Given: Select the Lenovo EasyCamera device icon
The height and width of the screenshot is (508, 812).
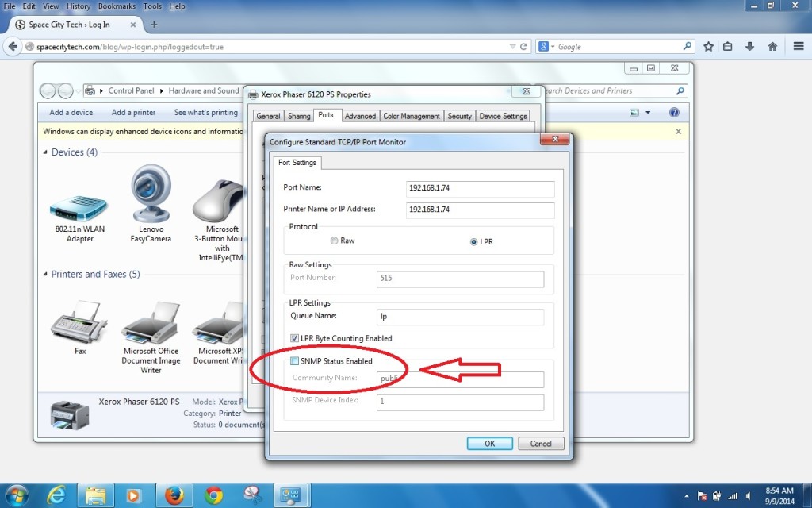Looking at the screenshot, I should tap(151, 203).
